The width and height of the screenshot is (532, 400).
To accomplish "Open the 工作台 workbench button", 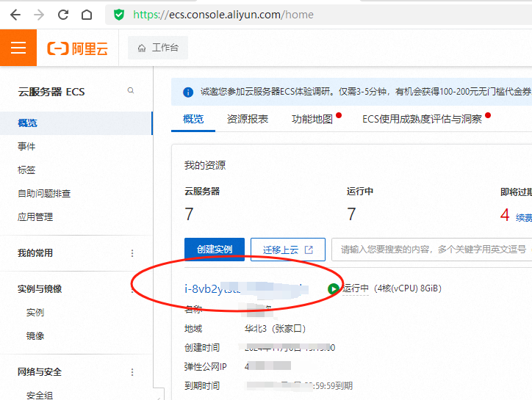I will [158, 48].
